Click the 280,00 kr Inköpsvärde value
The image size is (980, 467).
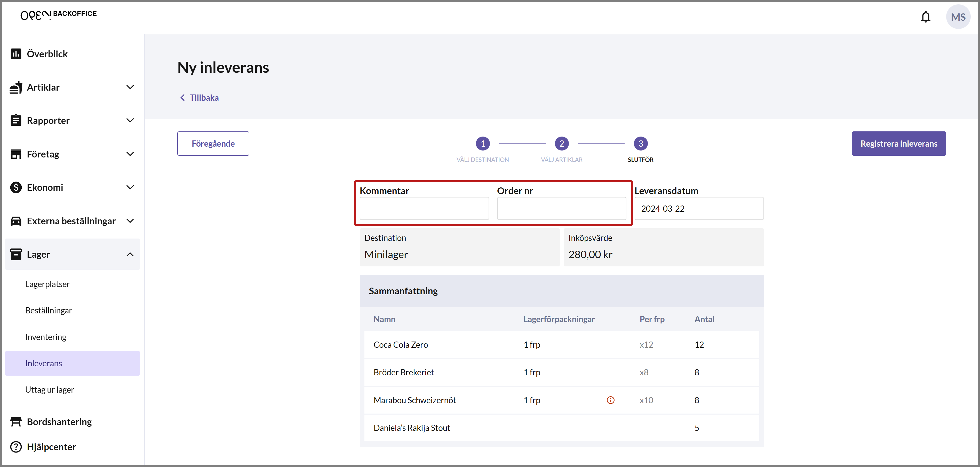tap(590, 254)
